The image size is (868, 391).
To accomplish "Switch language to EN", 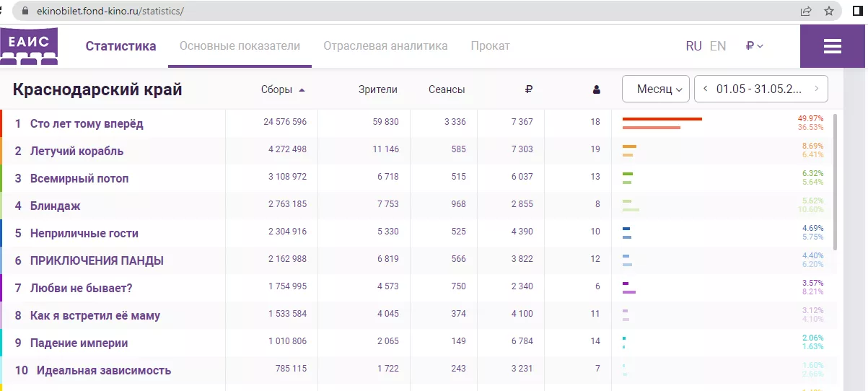I will coord(717,46).
